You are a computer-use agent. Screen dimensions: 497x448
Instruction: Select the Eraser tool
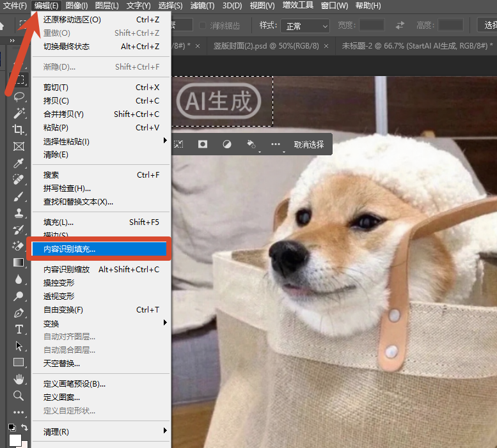tap(18, 246)
